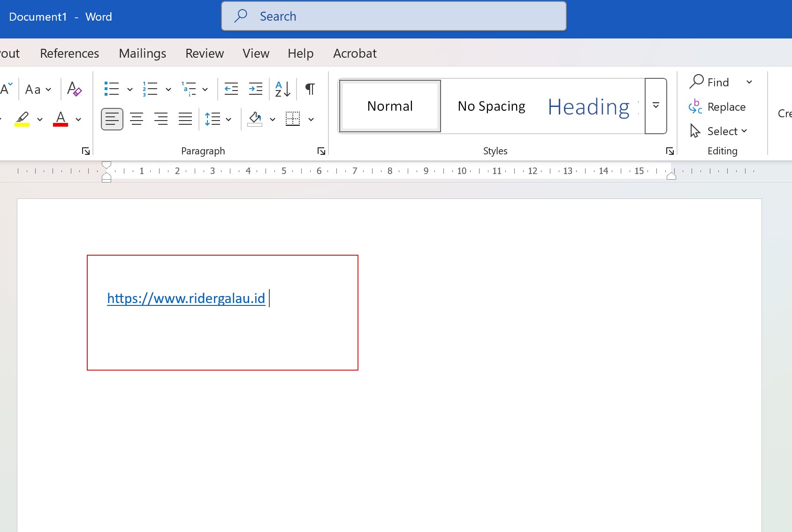Image resolution: width=792 pixels, height=532 pixels.
Task: Toggle Center paragraph alignment
Action: (x=137, y=119)
